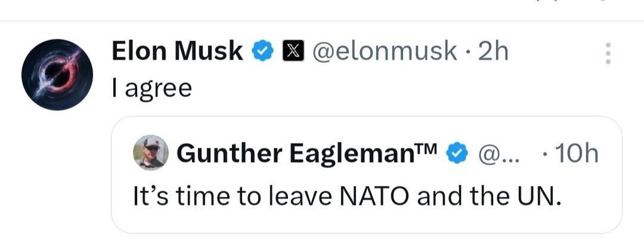Open the quoted post's 10h timestamp
The image size is (644, 250).
pos(575,154)
